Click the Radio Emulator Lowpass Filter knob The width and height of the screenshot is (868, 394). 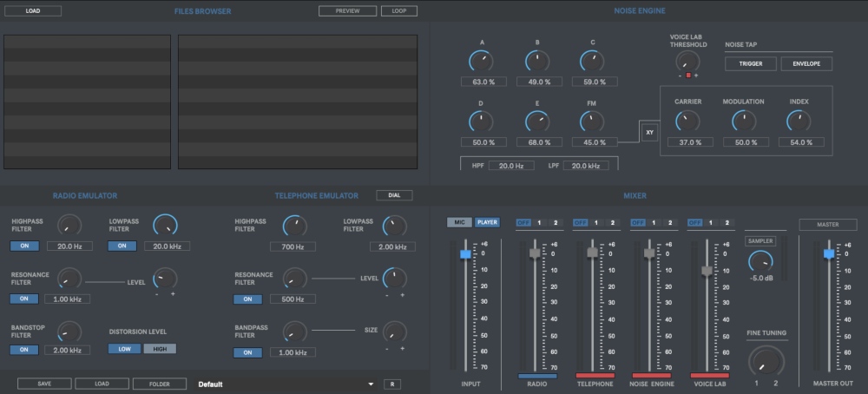165,227
